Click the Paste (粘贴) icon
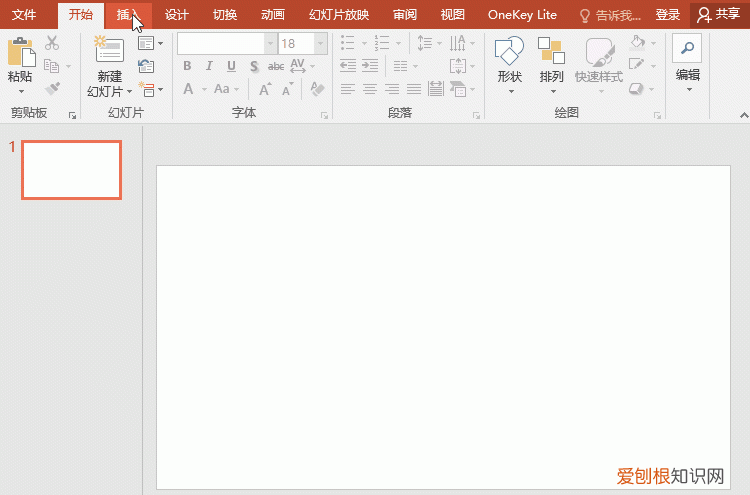The height and width of the screenshot is (495, 750). pos(19,52)
